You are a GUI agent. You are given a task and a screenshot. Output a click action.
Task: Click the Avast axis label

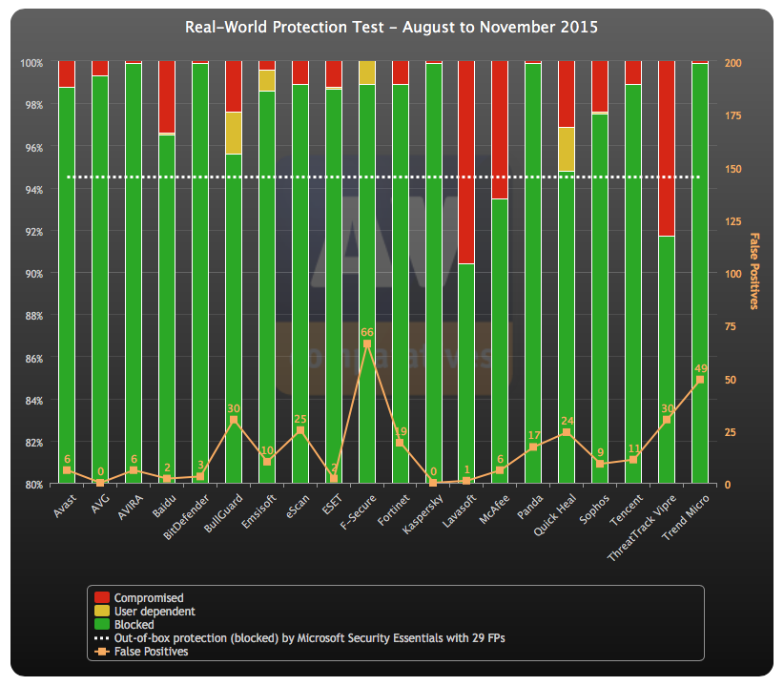(65, 506)
